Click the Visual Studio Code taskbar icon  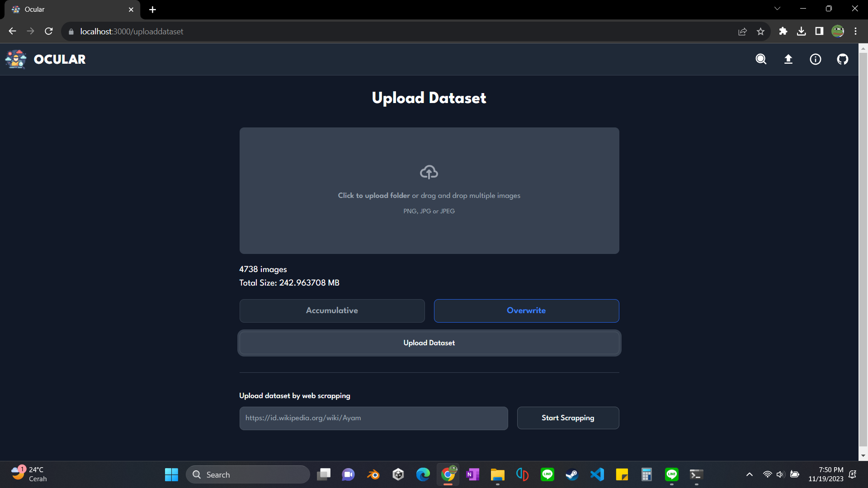pyautogui.click(x=597, y=474)
